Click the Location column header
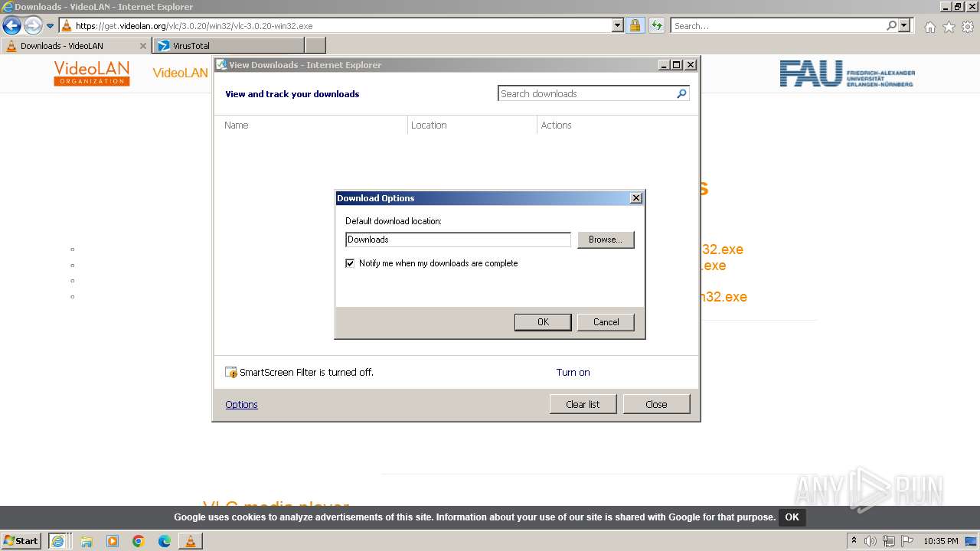 tap(472, 125)
